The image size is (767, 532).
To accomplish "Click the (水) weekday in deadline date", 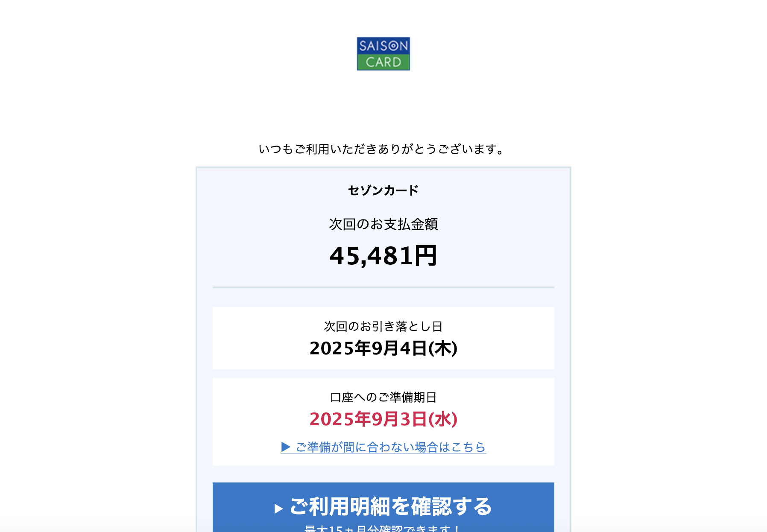I will pyautogui.click(x=443, y=419).
